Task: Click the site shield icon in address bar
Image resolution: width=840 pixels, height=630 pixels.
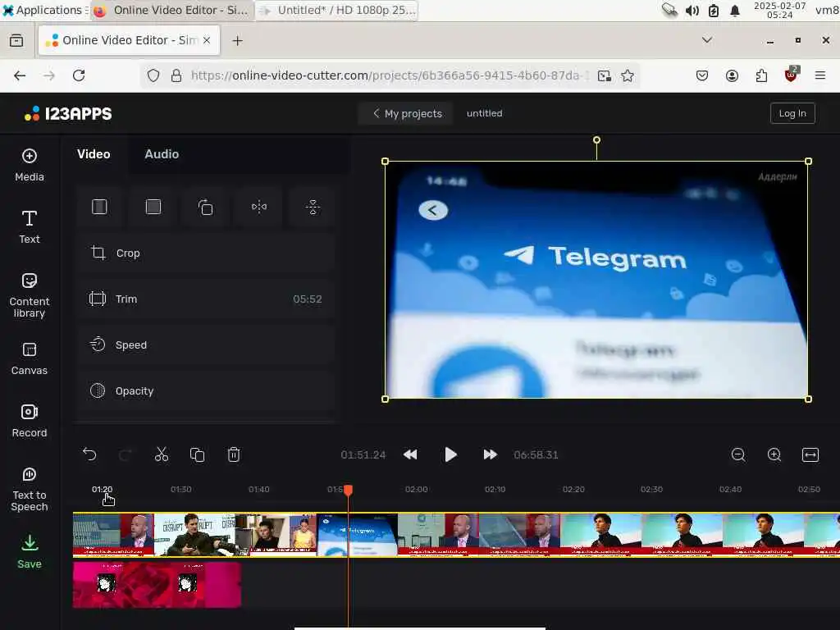Action: [x=153, y=75]
